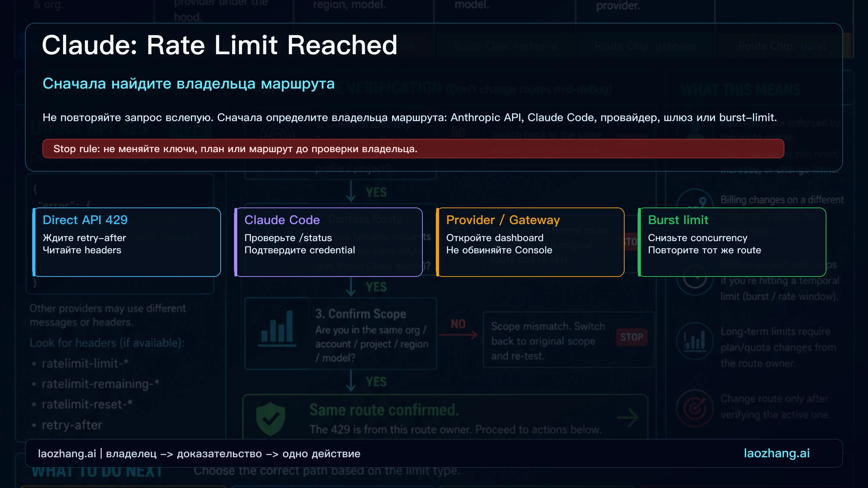Click the text 'Подтвердите credential'
Screen dimensions: 868x488
click(x=300, y=250)
